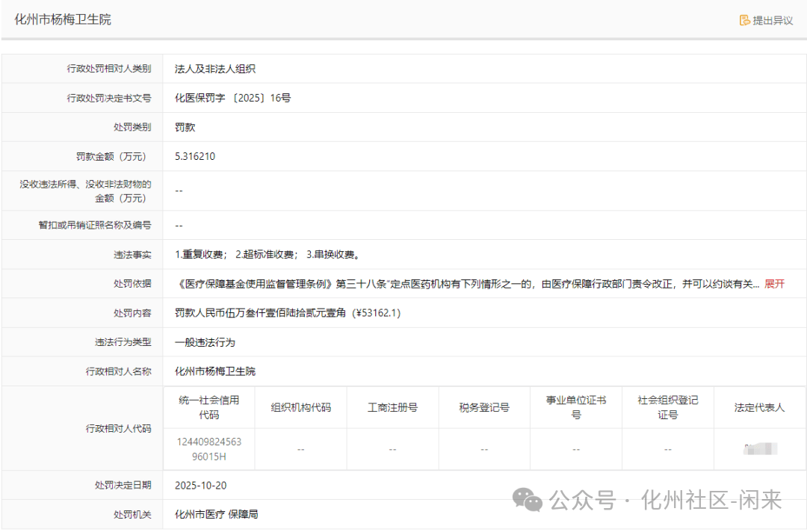Click the 事业单位证书号 column header
The image size is (807, 532).
point(576,407)
